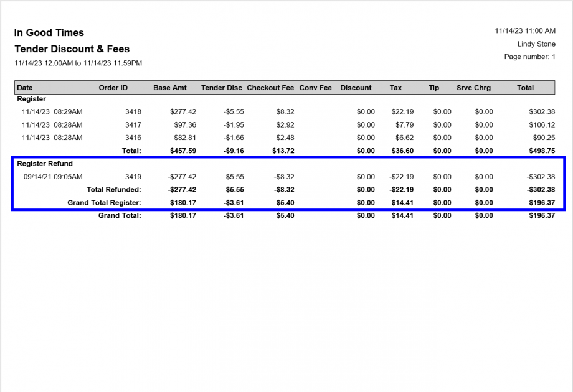This screenshot has height=392, width=573.
Task: Click the "Order ID" column header
Action: coord(113,88)
